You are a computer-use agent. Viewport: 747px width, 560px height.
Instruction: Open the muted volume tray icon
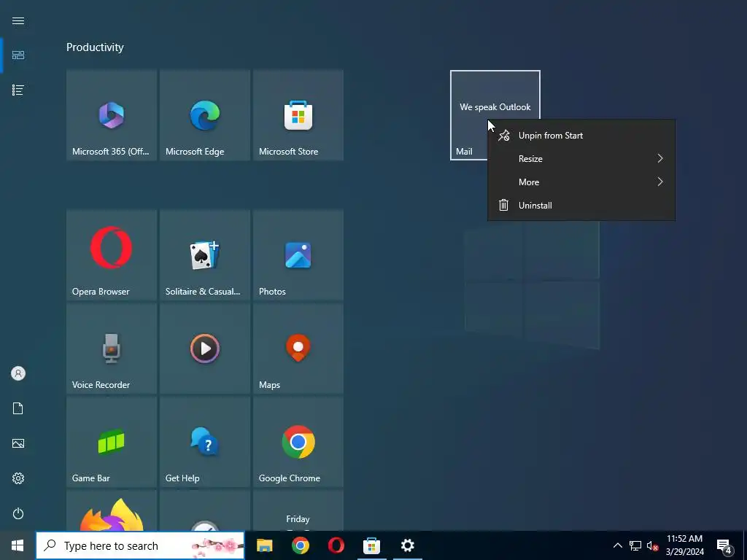651,545
